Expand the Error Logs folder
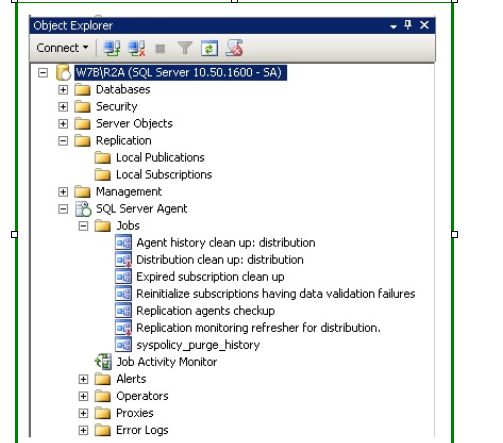 click(83, 430)
